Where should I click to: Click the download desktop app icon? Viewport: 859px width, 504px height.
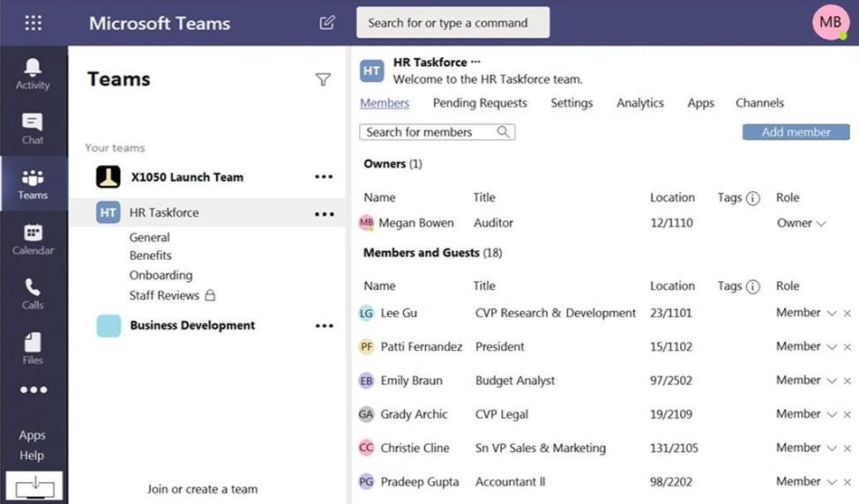[x=35, y=485]
